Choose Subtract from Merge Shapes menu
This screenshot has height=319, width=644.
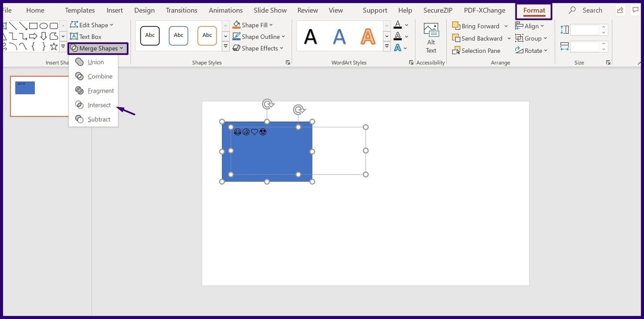pyautogui.click(x=93, y=119)
